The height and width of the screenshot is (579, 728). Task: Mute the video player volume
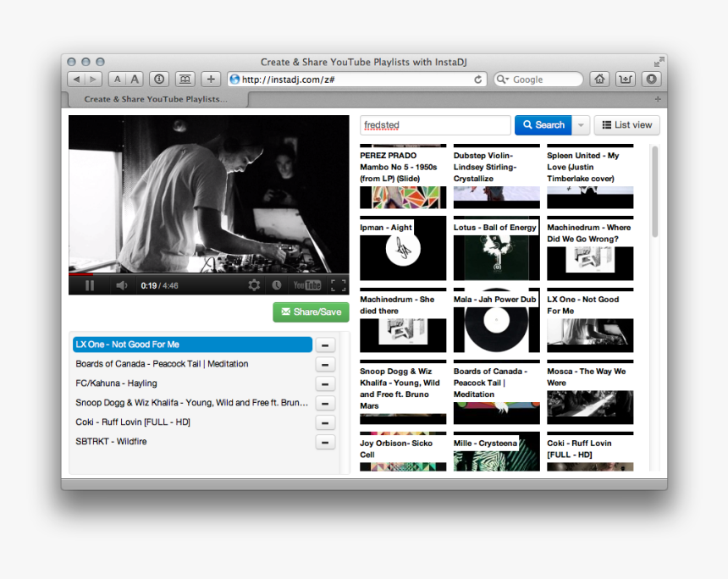(x=121, y=285)
